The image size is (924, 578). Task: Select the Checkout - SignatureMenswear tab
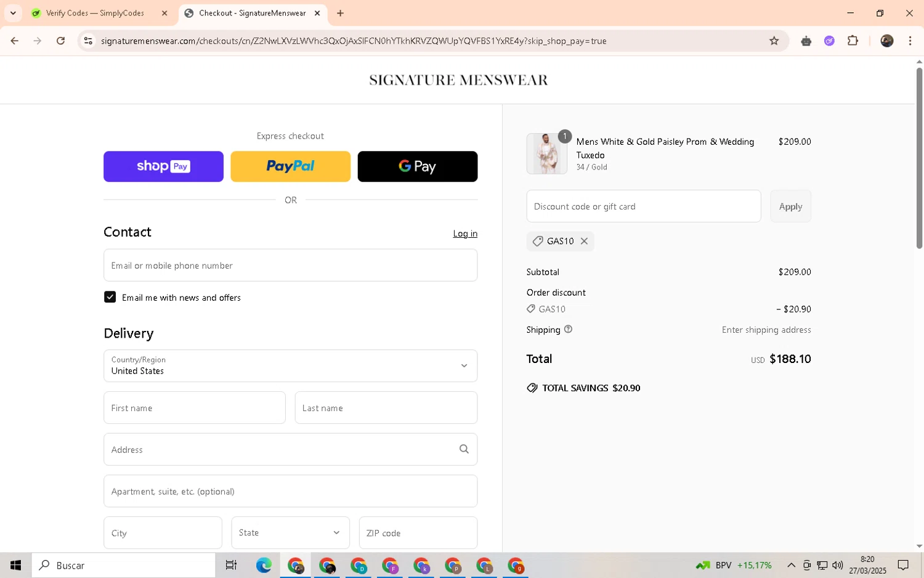click(x=252, y=13)
